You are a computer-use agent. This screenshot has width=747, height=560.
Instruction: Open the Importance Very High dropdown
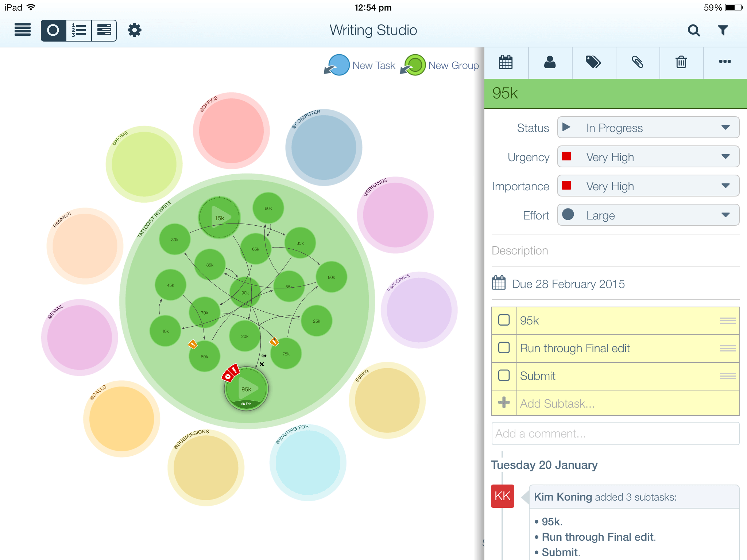[x=648, y=186]
